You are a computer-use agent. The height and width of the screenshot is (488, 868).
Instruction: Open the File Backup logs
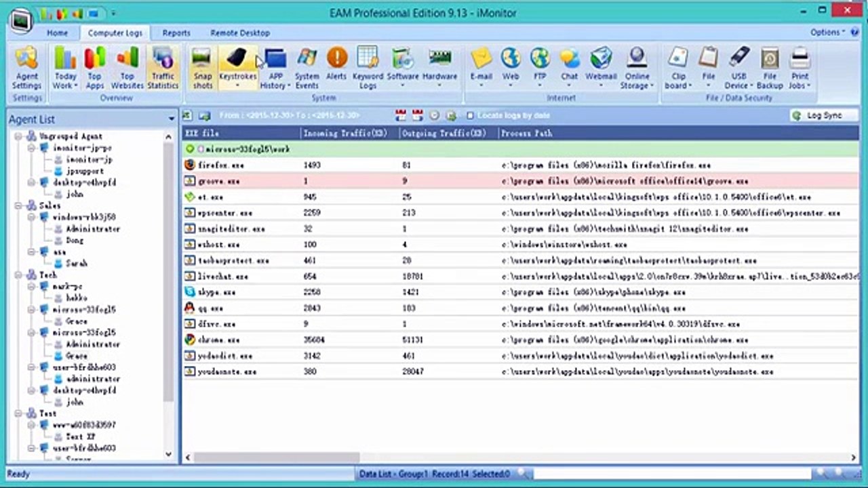click(x=770, y=68)
